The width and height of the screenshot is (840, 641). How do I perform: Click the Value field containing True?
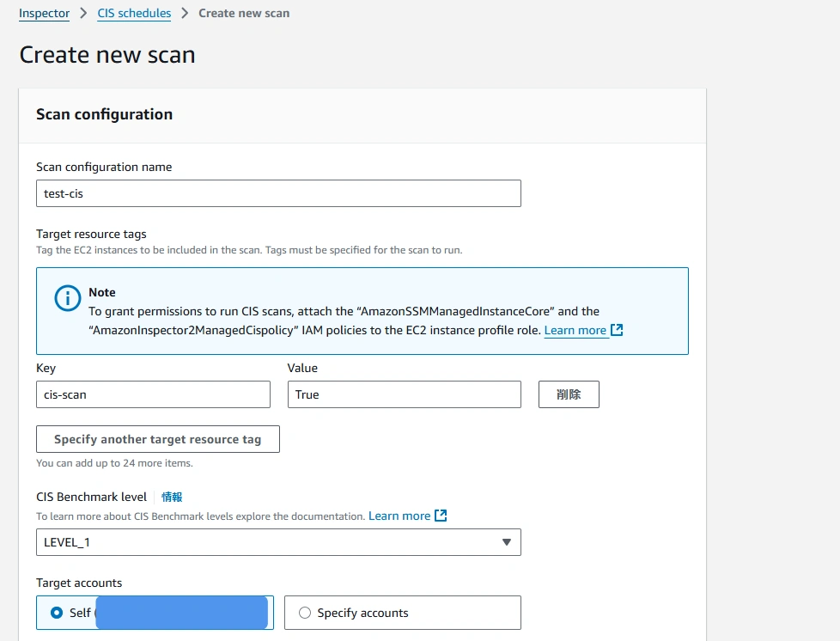(x=405, y=394)
